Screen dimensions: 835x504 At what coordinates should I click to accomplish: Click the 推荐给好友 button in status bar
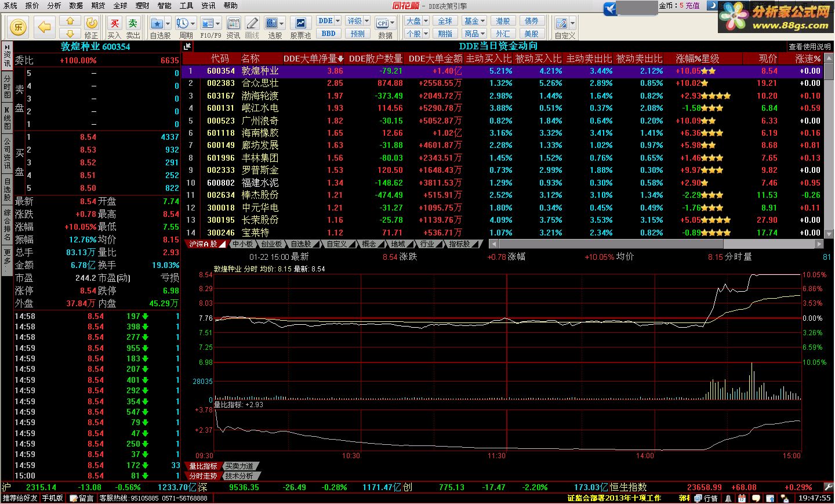(20, 498)
